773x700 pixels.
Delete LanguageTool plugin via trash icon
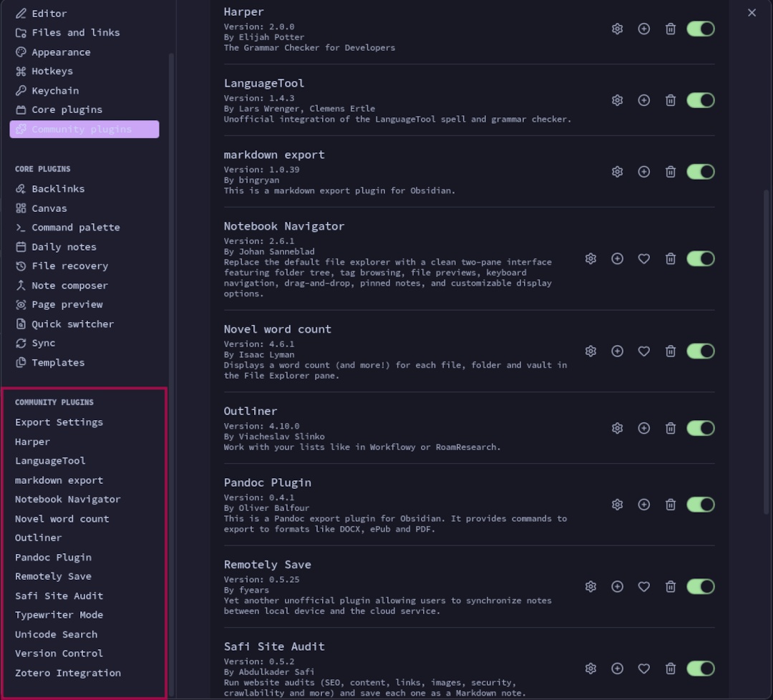671,101
